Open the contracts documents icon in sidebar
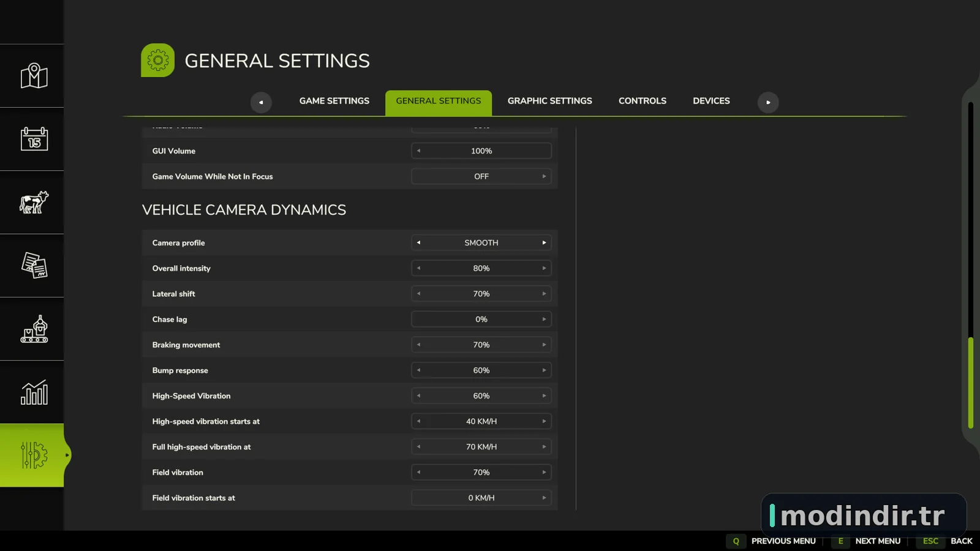This screenshot has width=980, height=551. (34, 266)
